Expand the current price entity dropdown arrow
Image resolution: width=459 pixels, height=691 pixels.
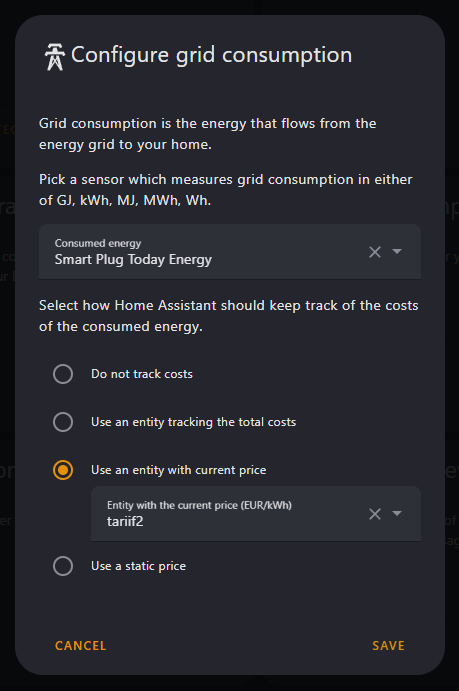pyautogui.click(x=397, y=513)
